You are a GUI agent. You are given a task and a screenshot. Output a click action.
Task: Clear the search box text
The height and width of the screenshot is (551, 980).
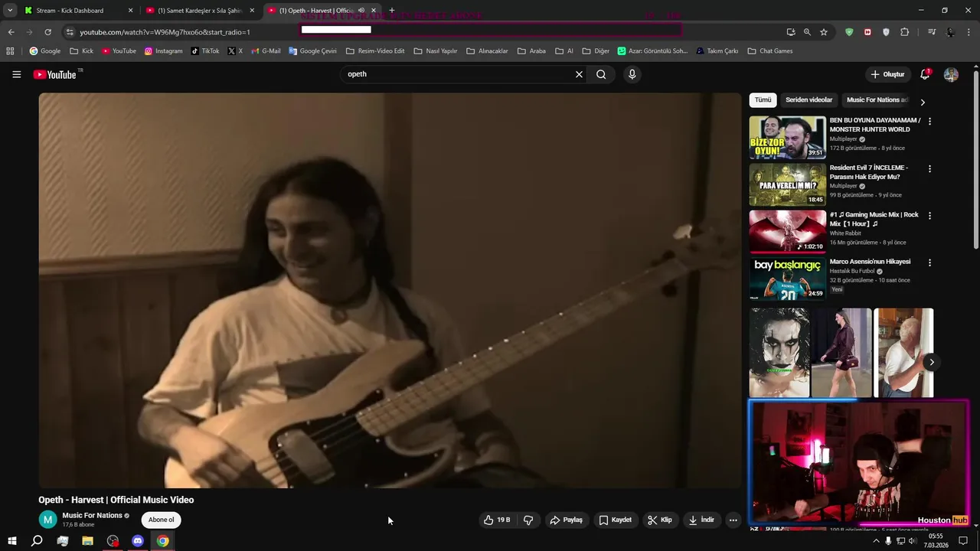tap(579, 74)
